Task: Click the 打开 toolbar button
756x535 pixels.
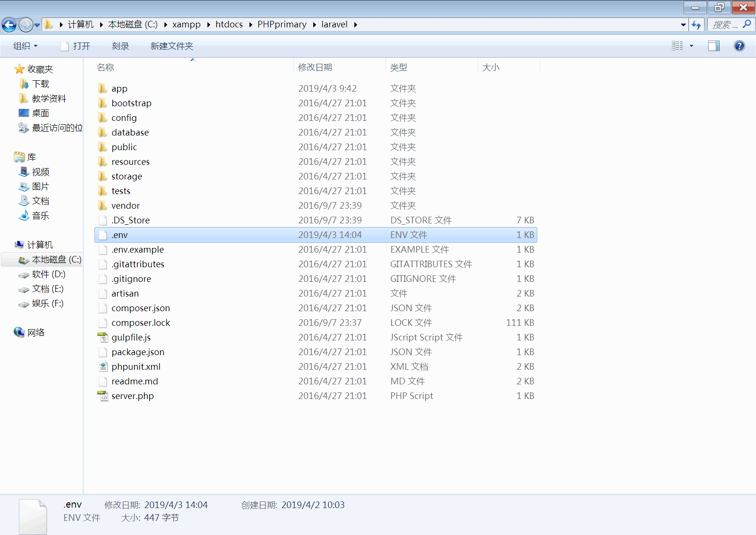Action: tap(76, 46)
